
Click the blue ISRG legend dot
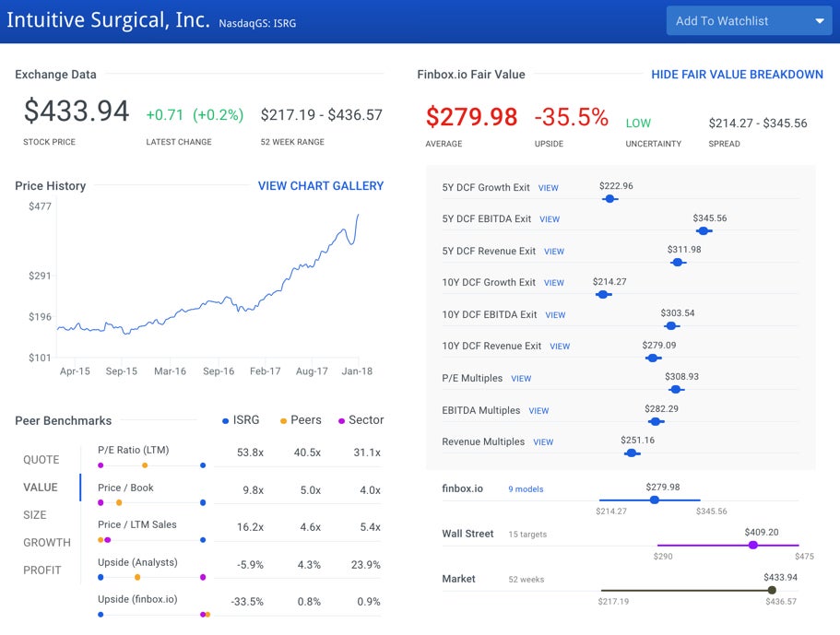(226, 421)
